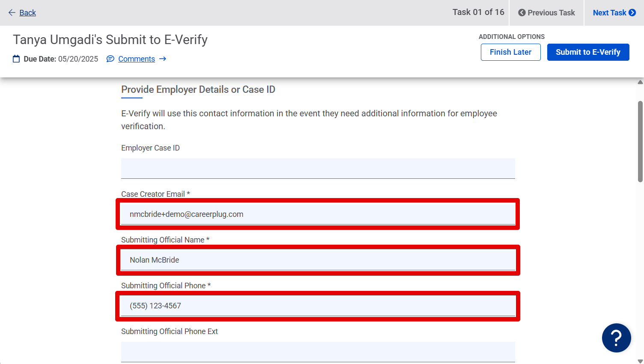
Task: Click the chevron icon on Next Task
Action: click(x=632, y=12)
